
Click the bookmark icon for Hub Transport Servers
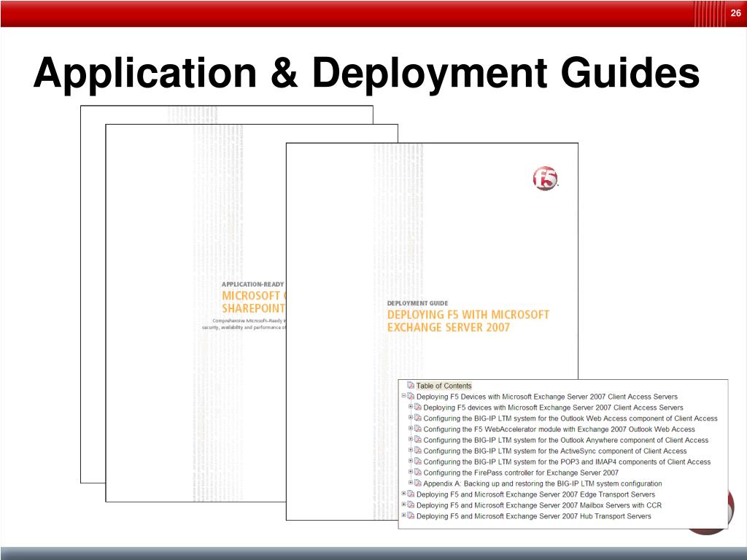pos(411,516)
